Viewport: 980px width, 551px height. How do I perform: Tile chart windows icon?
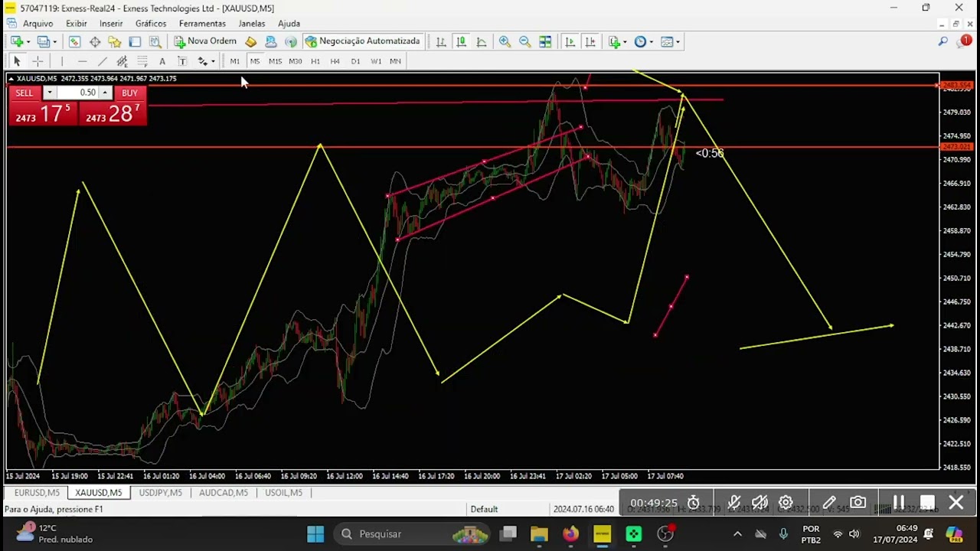point(545,41)
